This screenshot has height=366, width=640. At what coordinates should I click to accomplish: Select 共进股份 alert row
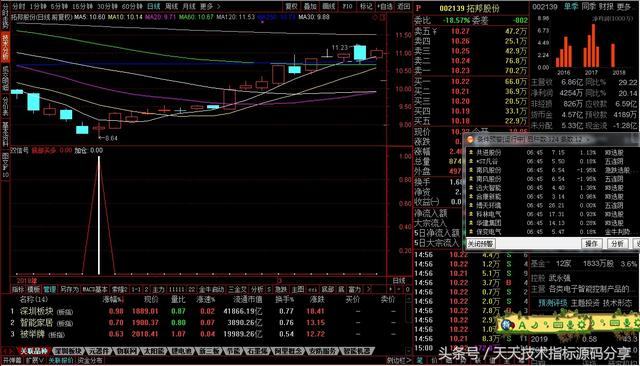point(553,153)
